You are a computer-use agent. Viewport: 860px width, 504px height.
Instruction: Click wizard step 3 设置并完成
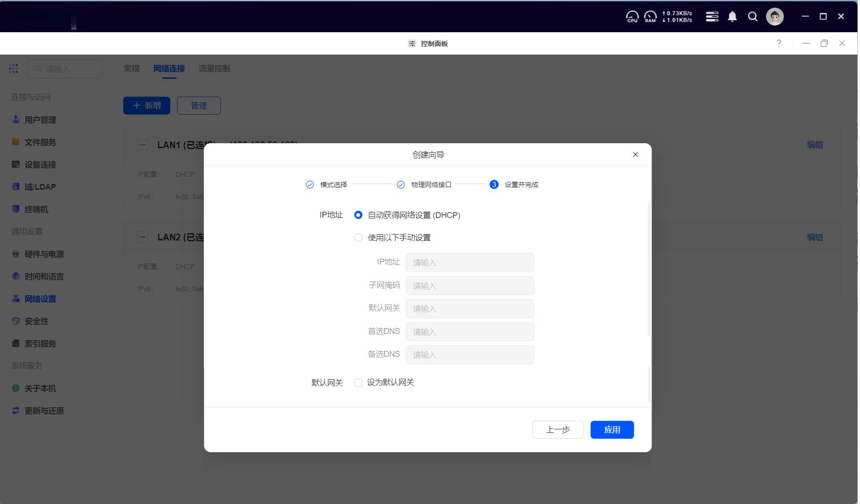coord(514,184)
